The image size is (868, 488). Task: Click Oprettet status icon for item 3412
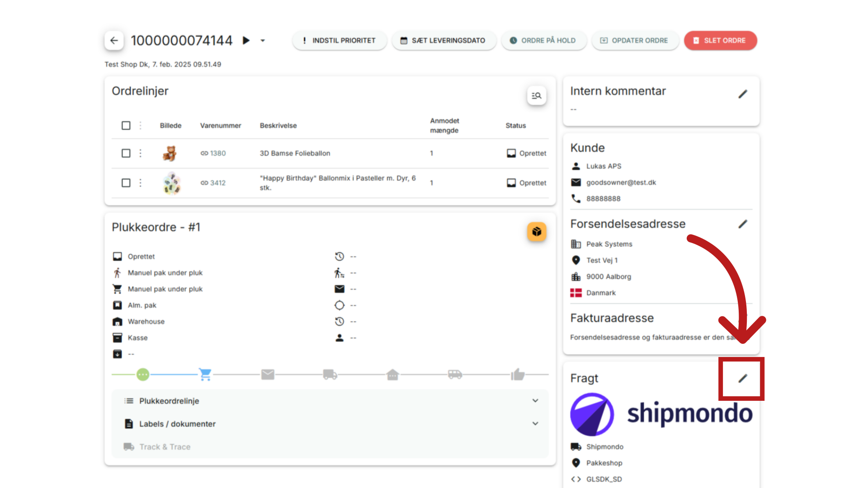coord(511,183)
